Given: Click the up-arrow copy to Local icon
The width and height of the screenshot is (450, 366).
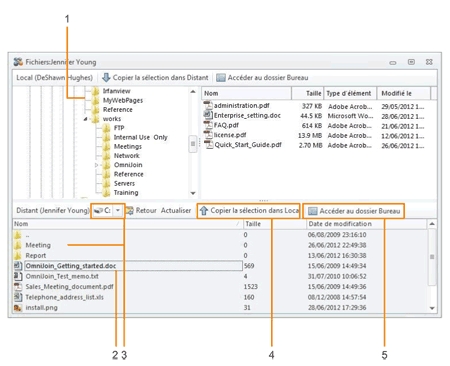Looking at the screenshot, I should click(x=204, y=211).
